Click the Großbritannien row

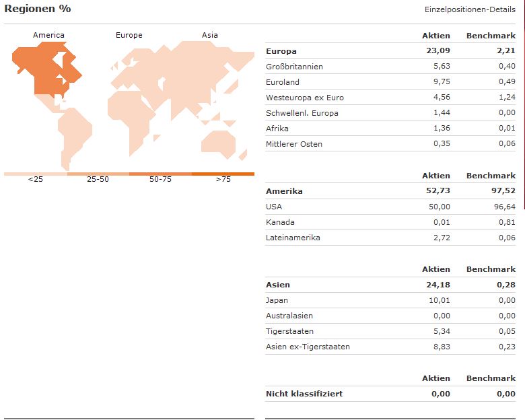(x=295, y=67)
